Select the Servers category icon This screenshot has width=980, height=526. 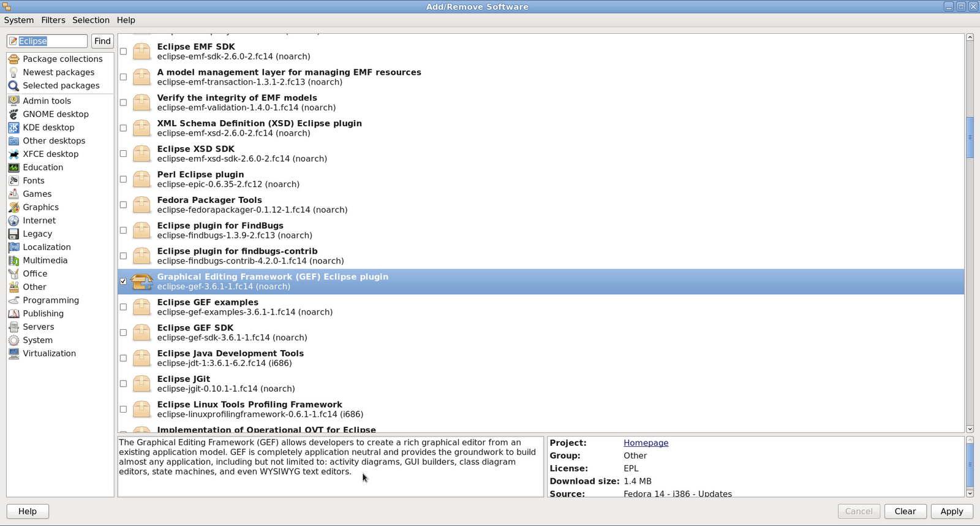tap(13, 327)
